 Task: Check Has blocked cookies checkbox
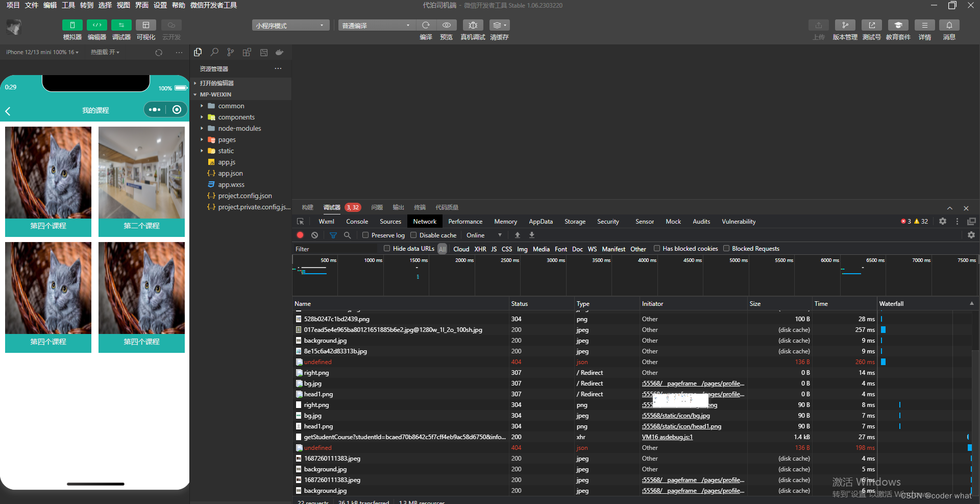coord(657,248)
